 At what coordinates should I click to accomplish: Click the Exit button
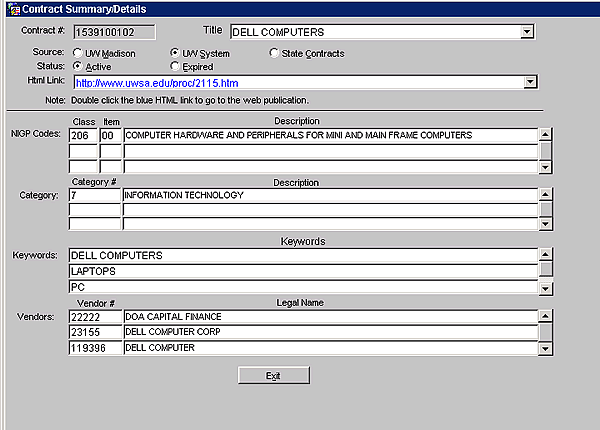tap(274, 375)
